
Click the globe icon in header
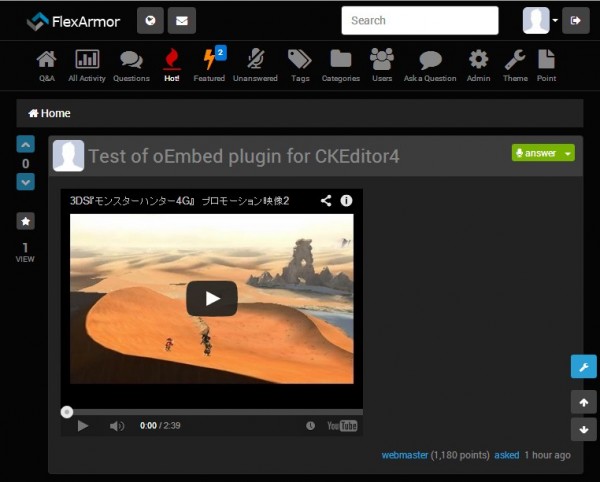[x=150, y=20]
